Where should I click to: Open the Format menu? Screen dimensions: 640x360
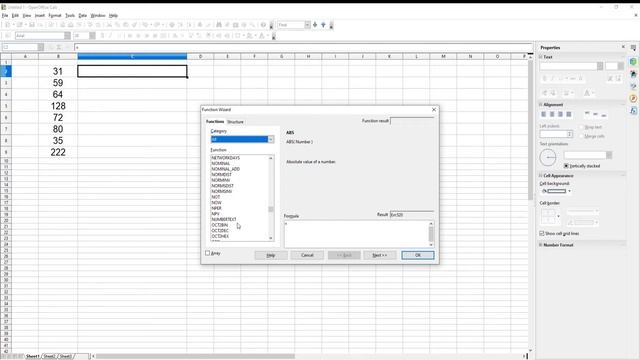[x=55, y=16]
